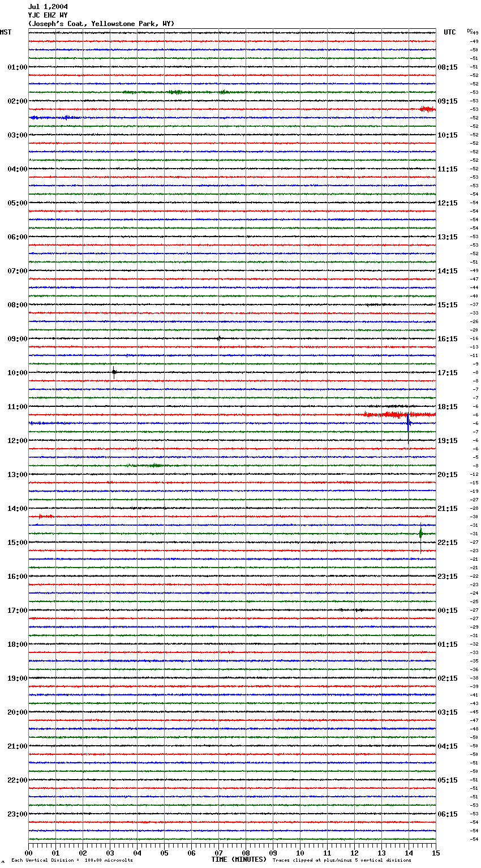This screenshot has width=481, height=868.
Task: Click the minute 05 tick label on time axis
Action: (x=164, y=853)
